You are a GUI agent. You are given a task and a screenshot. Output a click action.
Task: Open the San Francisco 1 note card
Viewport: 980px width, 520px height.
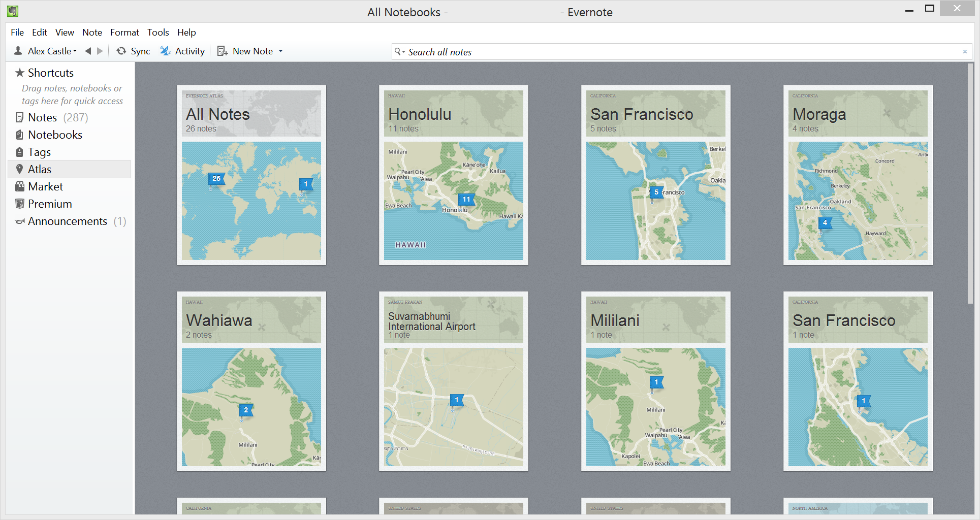click(x=858, y=381)
